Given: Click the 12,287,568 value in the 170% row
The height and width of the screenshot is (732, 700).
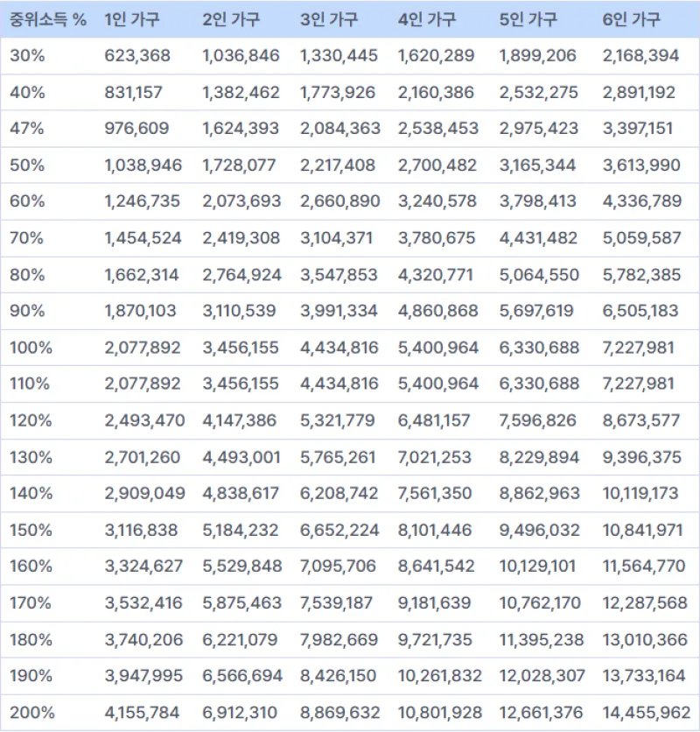Looking at the screenshot, I should coord(645,603).
